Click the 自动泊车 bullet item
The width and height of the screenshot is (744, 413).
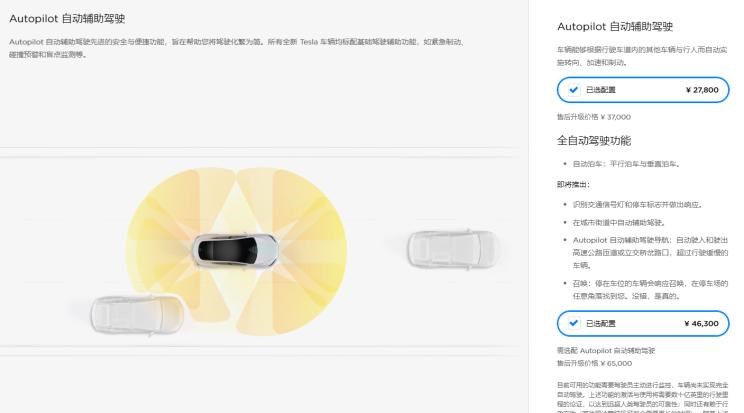pyautogui.click(x=627, y=164)
